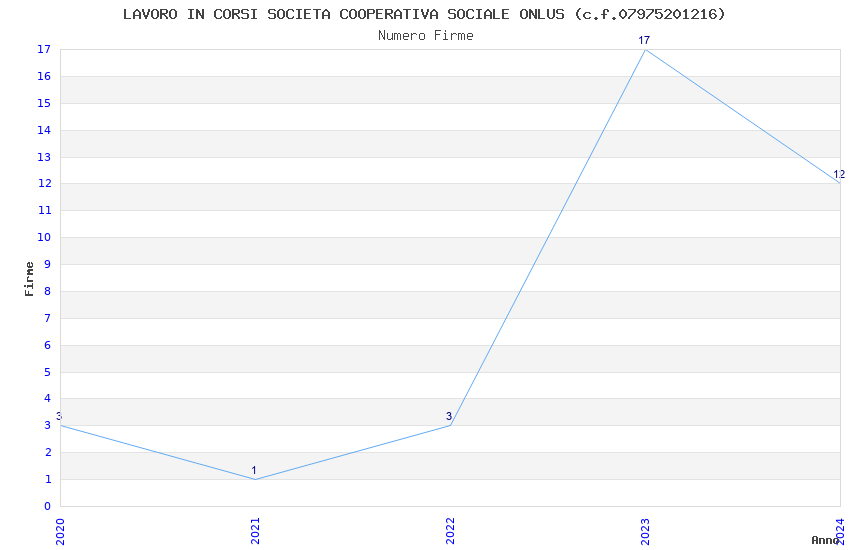
Task: Click the data label 3 above the 2022 point
Action: click(449, 416)
